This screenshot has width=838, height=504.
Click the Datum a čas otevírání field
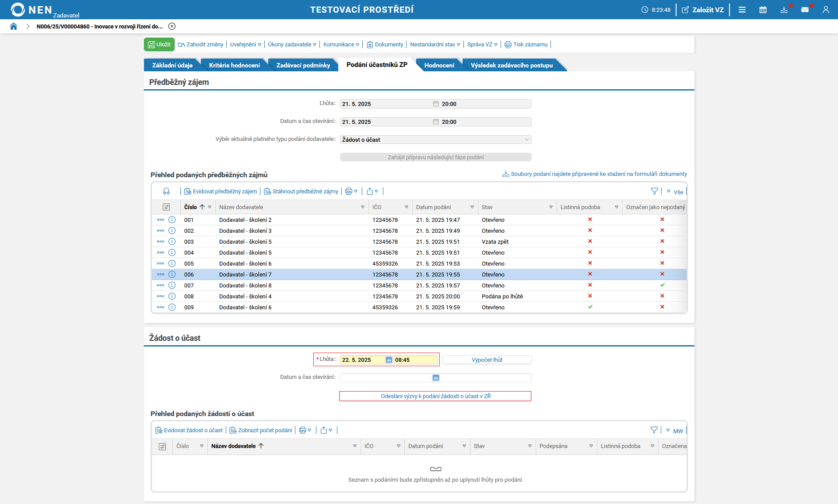(385, 378)
